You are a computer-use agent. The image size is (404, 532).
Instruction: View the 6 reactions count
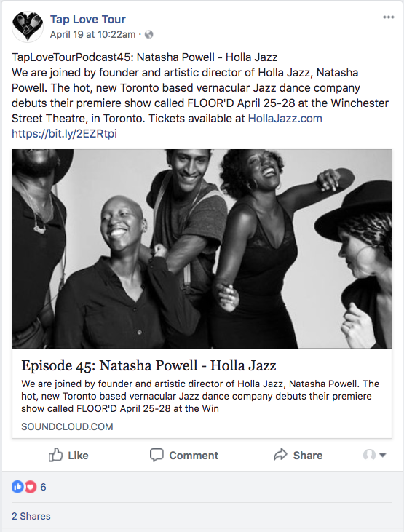[43, 487]
